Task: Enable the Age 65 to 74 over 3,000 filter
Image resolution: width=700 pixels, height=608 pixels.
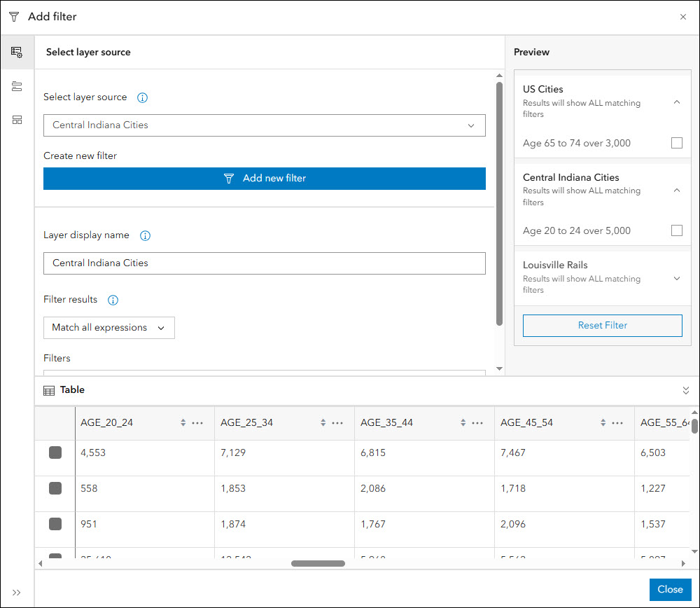Action: 676,143
